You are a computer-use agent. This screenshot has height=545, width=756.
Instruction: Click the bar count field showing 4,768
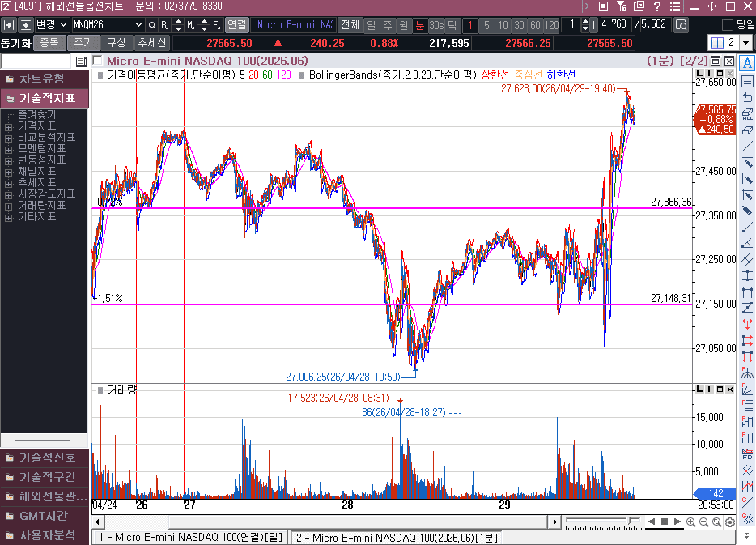tap(615, 24)
